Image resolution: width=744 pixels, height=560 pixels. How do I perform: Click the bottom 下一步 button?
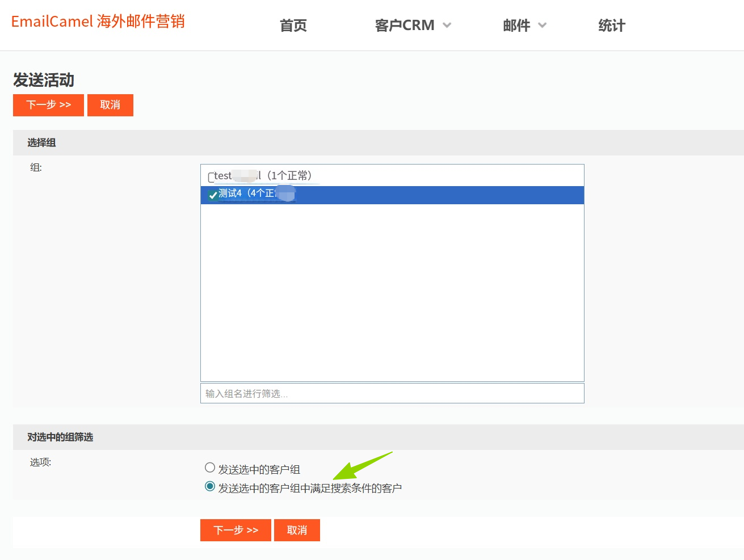pyautogui.click(x=236, y=530)
